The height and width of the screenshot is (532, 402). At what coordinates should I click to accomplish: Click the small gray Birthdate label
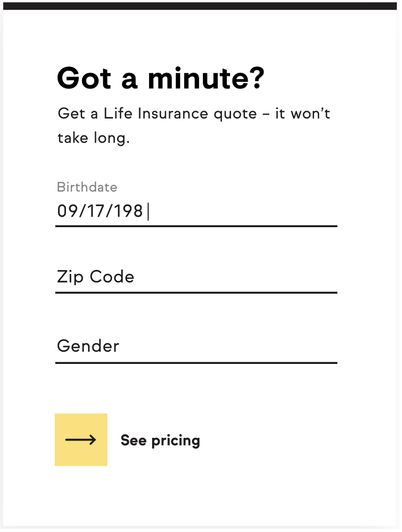click(x=87, y=187)
